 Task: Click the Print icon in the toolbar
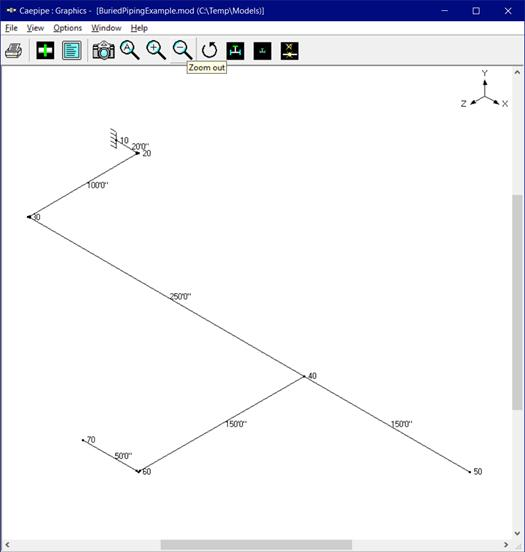point(14,51)
